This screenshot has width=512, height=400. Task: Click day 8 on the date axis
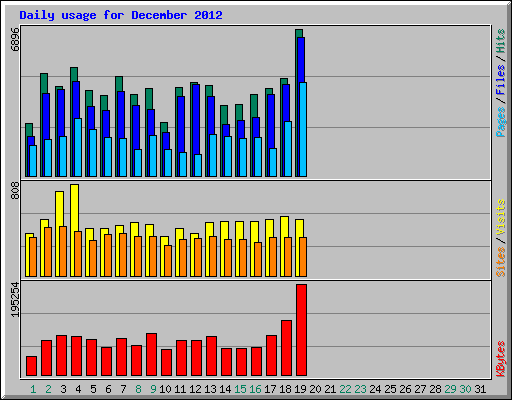point(138,389)
